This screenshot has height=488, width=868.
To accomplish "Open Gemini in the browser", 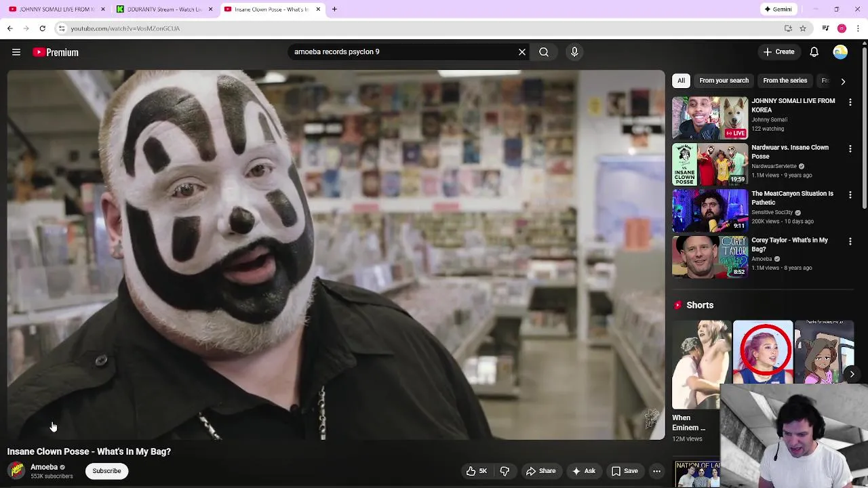I will [x=778, y=9].
